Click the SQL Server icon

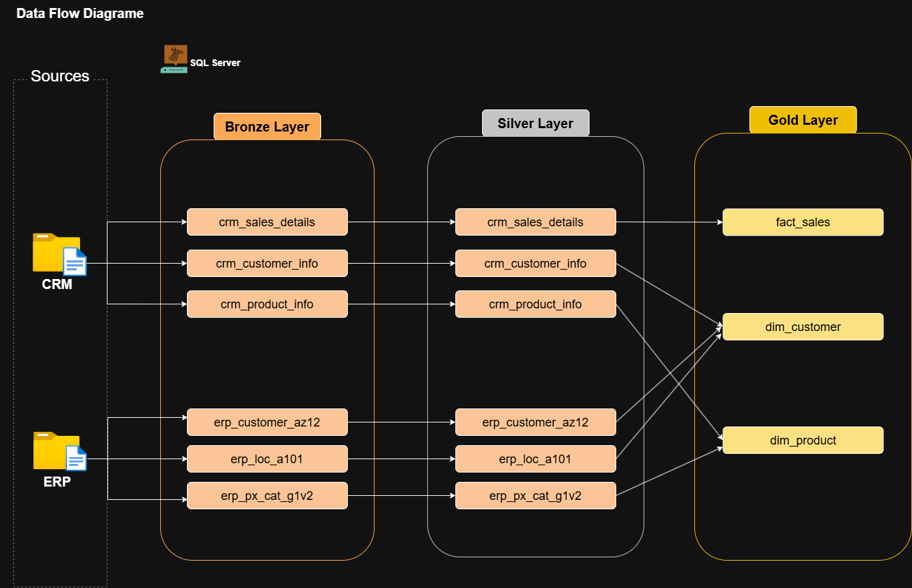coord(174,58)
